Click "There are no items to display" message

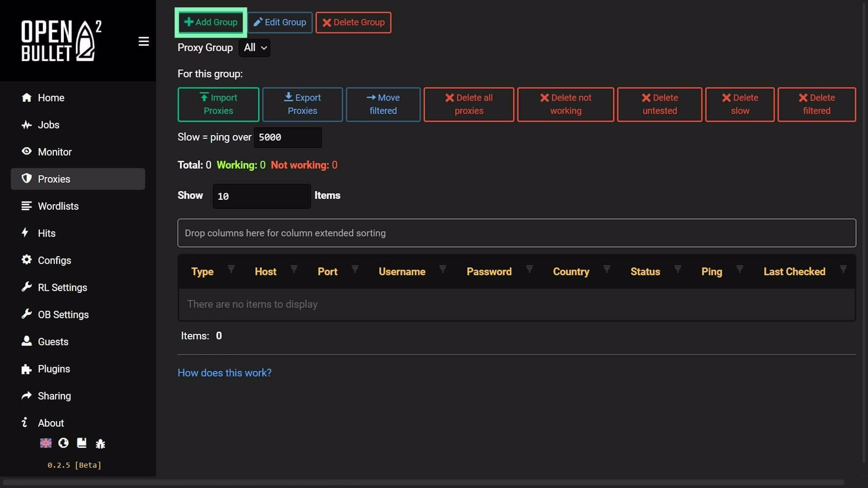click(252, 304)
